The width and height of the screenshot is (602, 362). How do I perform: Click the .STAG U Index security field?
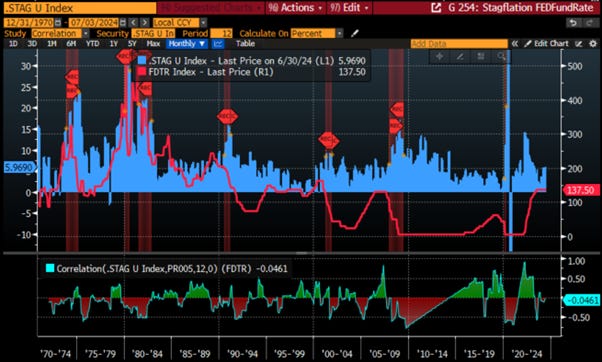[x=79, y=8]
